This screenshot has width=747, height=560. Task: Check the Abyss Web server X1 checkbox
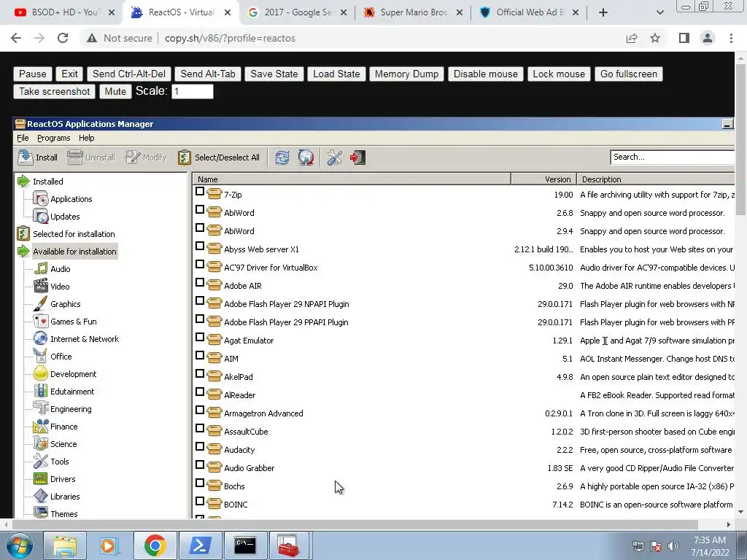point(200,246)
